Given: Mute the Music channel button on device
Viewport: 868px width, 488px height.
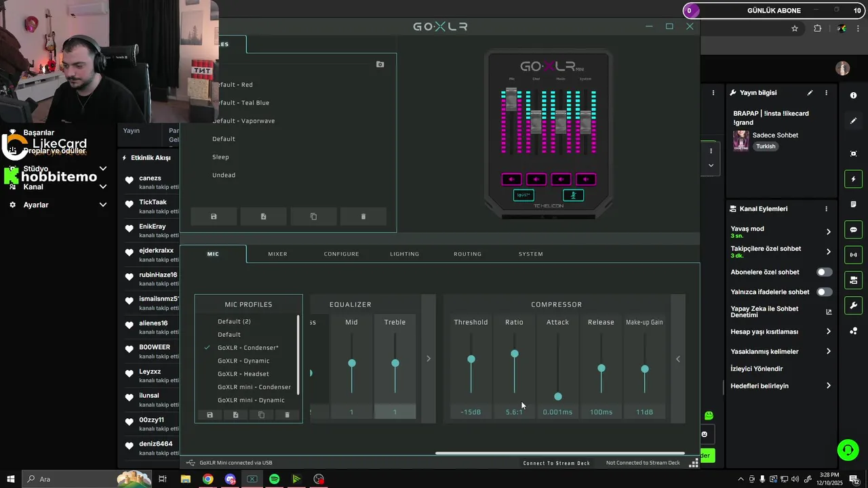Looking at the screenshot, I should [x=561, y=180].
